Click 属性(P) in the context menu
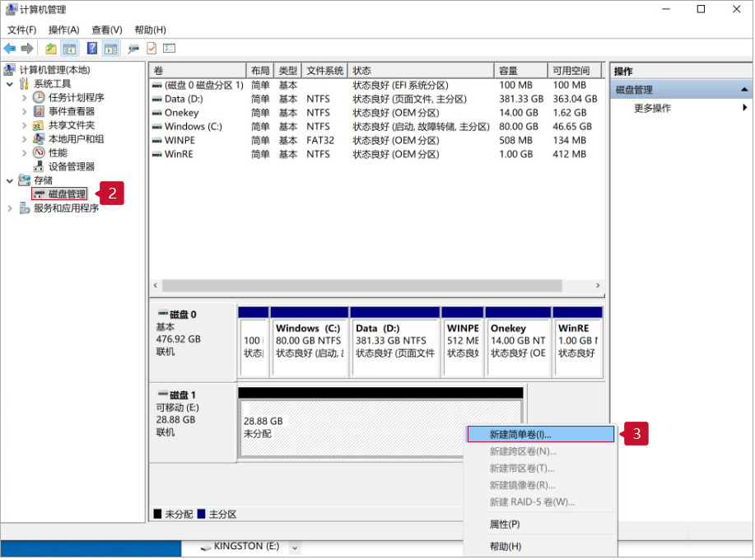This screenshot has width=755, height=560. pyautogui.click(x=505, y=524)
